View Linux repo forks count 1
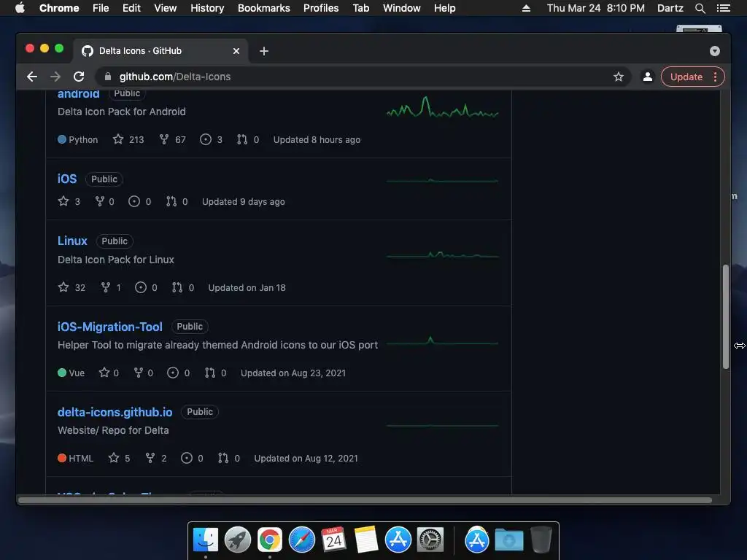The height and width of the screenshot is (560, 747). (111, 287)
